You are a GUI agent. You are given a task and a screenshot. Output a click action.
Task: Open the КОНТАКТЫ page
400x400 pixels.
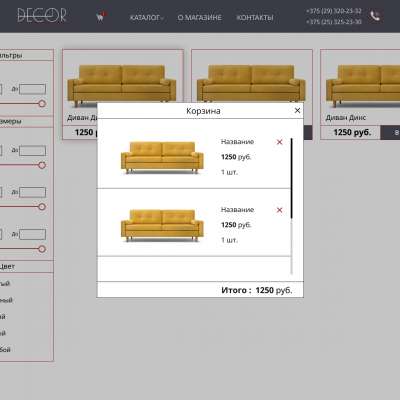255,17
